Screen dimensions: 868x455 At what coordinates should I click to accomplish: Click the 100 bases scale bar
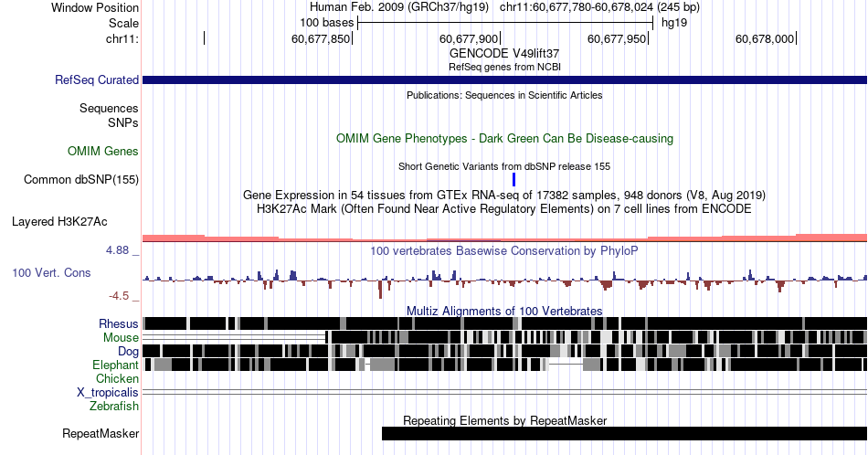click(505, 23)
